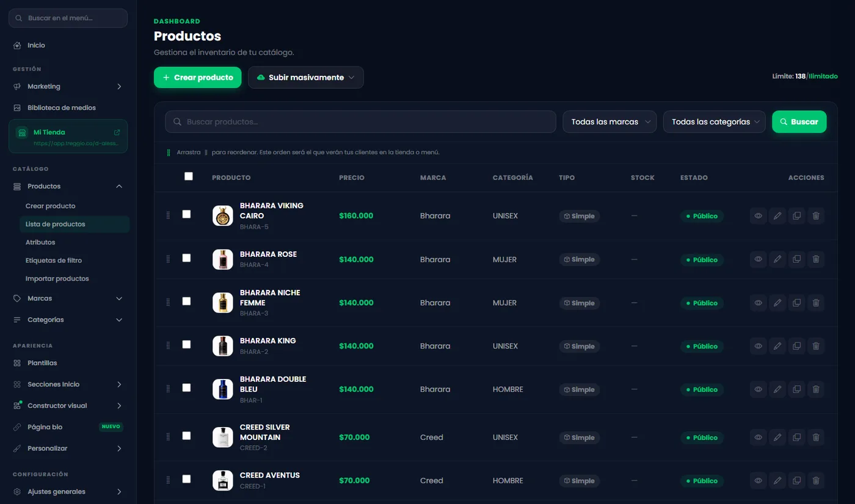Toggle visibility eye for BHARARA ROSE
This screenshot has width=855, height=504.
click(758, 259)
